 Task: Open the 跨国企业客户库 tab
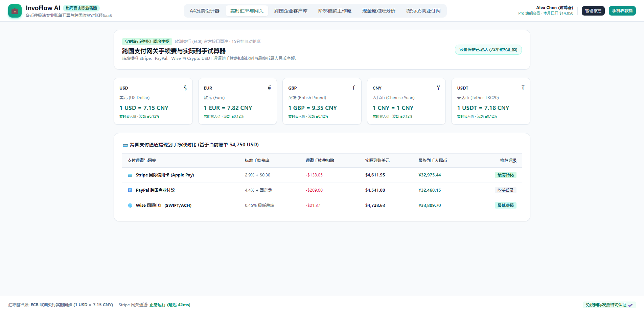click(291, 11)
